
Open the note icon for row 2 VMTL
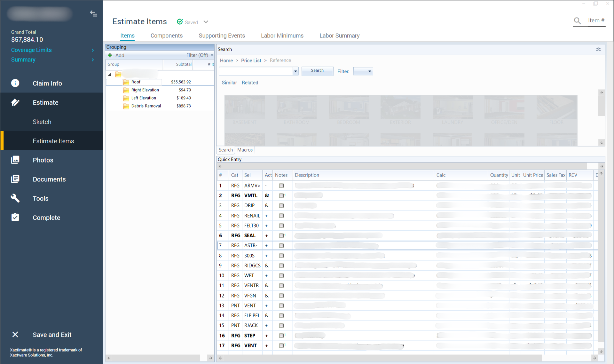tap(281, 195)
